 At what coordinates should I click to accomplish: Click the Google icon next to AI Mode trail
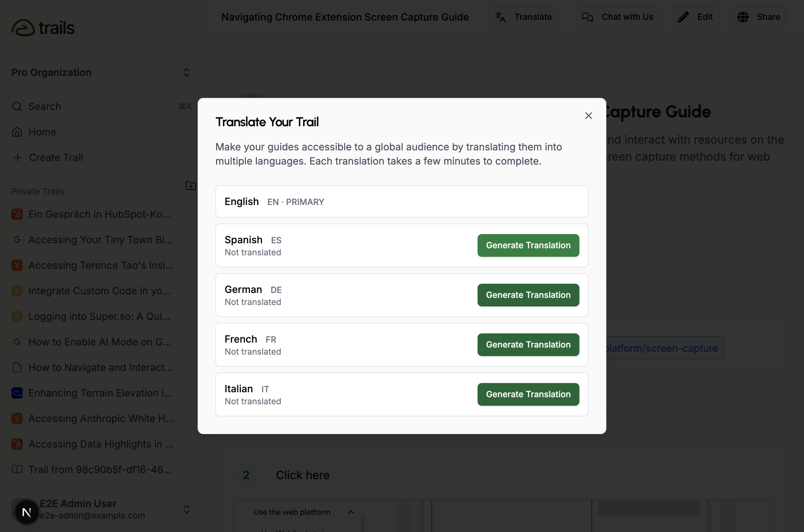coord(17,342)
